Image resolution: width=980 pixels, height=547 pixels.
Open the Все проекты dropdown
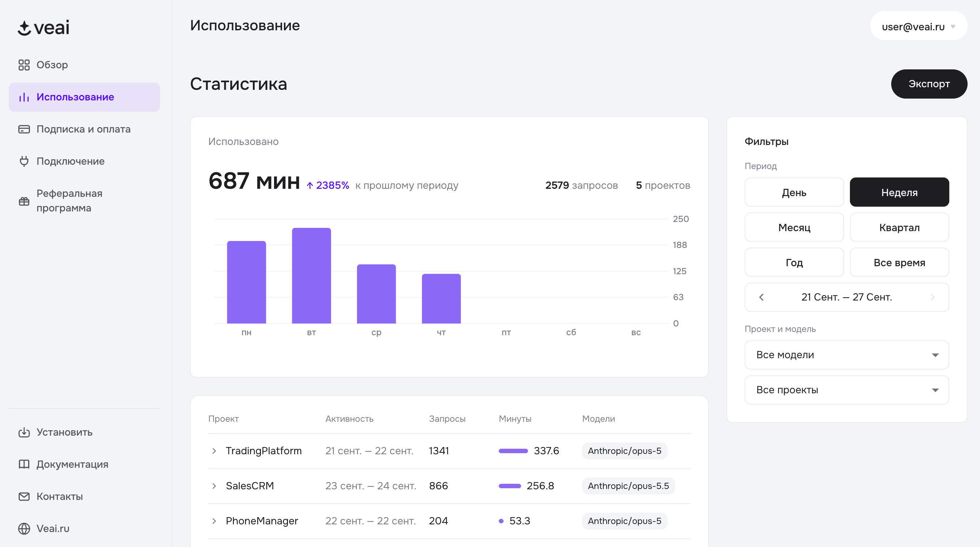[x=847, y=390]
